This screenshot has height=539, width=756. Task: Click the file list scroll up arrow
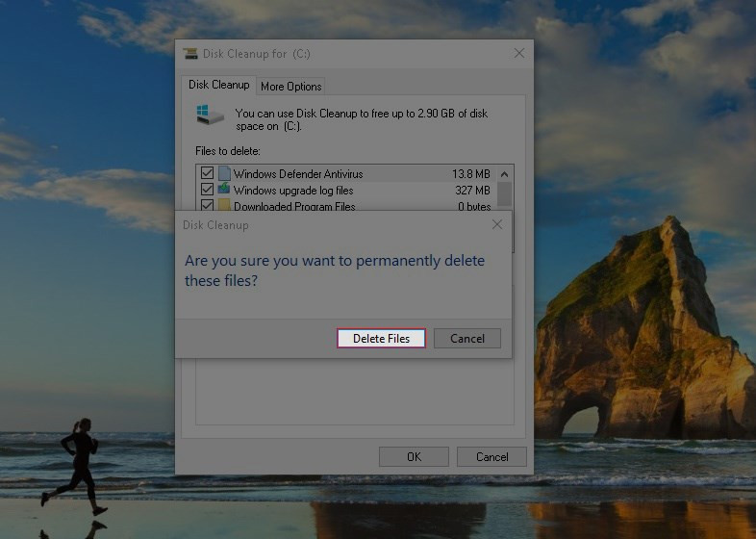504,174
